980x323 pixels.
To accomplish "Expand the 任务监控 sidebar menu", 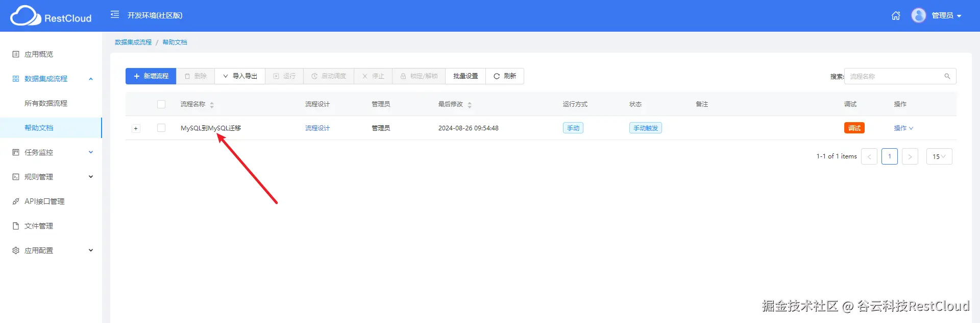I will [x=51, y=152].
